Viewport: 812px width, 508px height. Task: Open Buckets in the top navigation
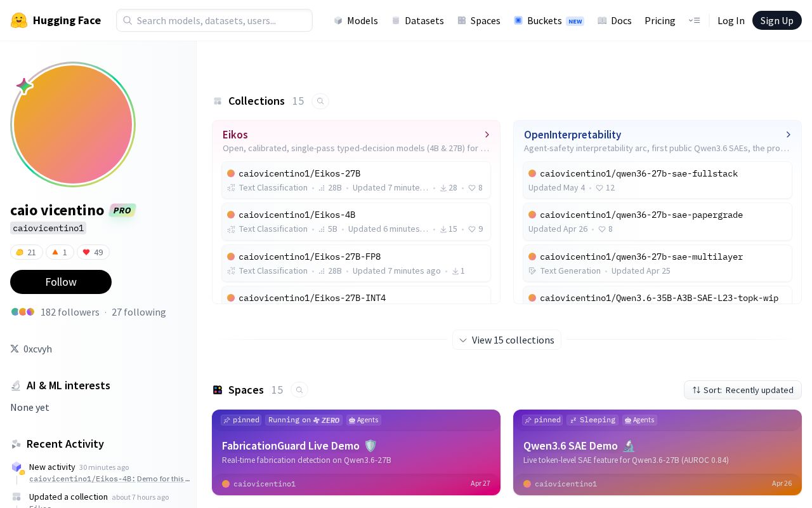click(549, 20)
